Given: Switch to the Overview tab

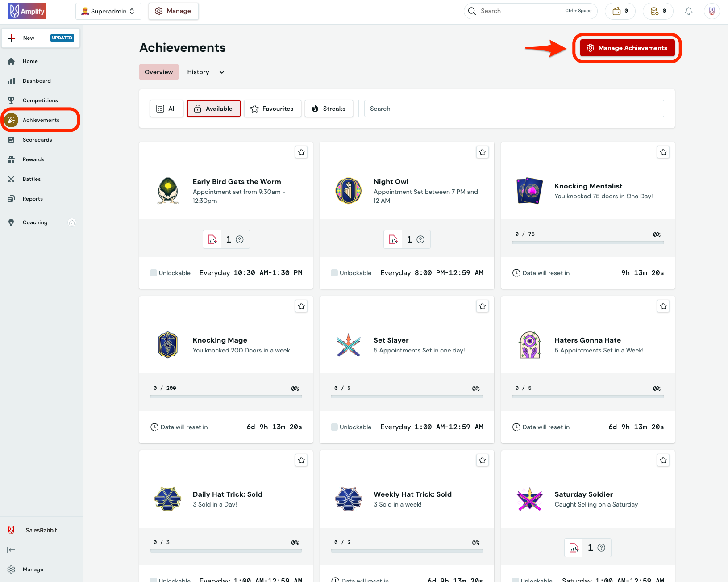Looking at the screenshot, I should (158, 72).
